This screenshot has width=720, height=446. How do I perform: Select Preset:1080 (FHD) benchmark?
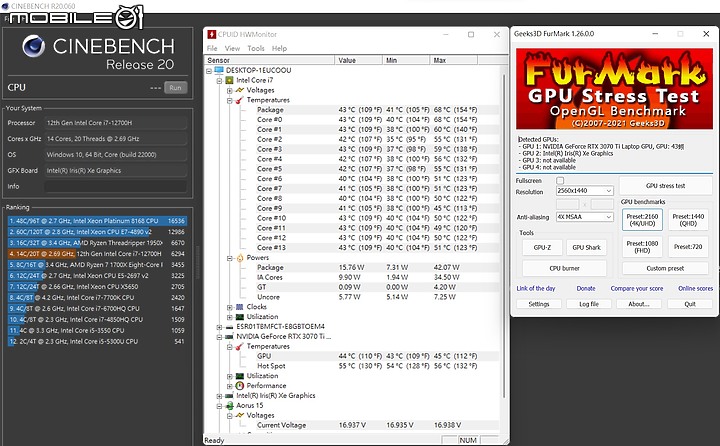[x=642, y=247]
